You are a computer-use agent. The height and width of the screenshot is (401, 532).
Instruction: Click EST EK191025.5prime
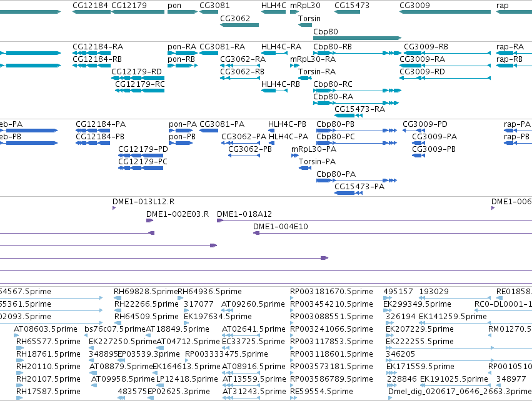(x=454, y=379)
